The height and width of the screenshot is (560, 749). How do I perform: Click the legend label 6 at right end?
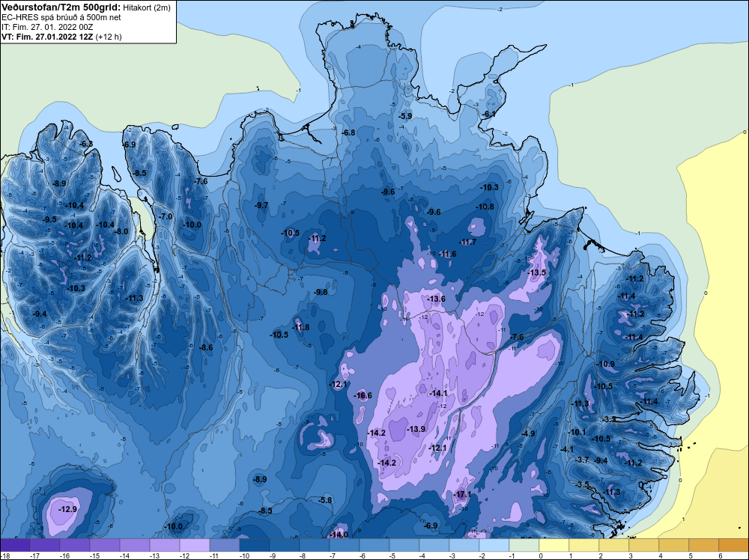[x=720, y=556]
